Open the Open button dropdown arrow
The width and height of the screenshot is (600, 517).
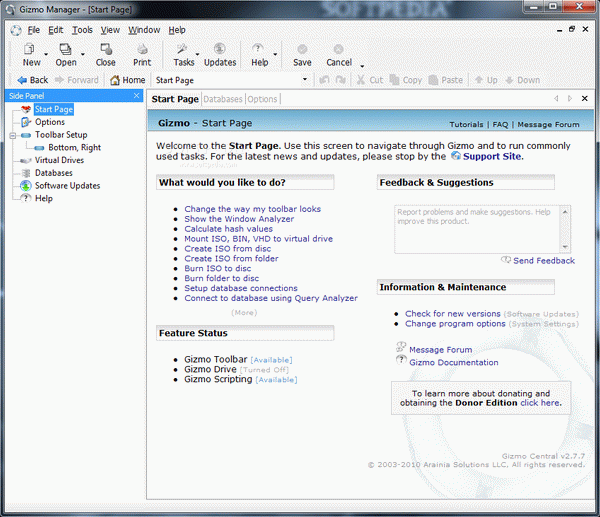pyautogui.click(x=83, y=54)
